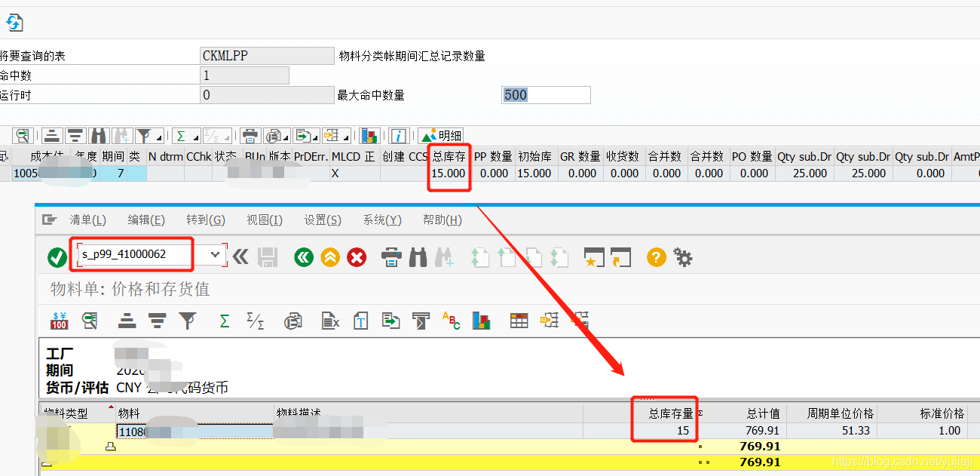Open the 清单(L) menu
The image size is (980, 476).
(x=88, y=220)
